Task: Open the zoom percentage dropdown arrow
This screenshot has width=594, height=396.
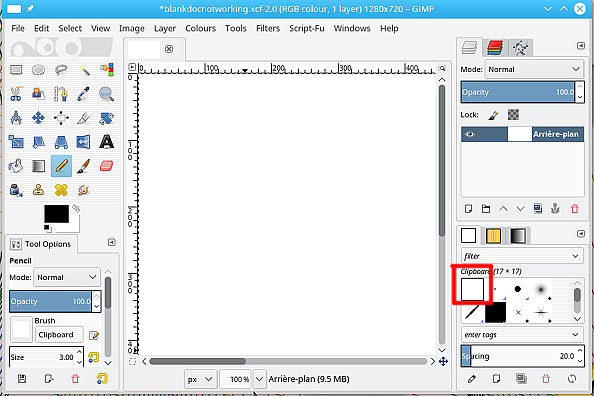Action: pyautogui.click(x=259, y=379)
